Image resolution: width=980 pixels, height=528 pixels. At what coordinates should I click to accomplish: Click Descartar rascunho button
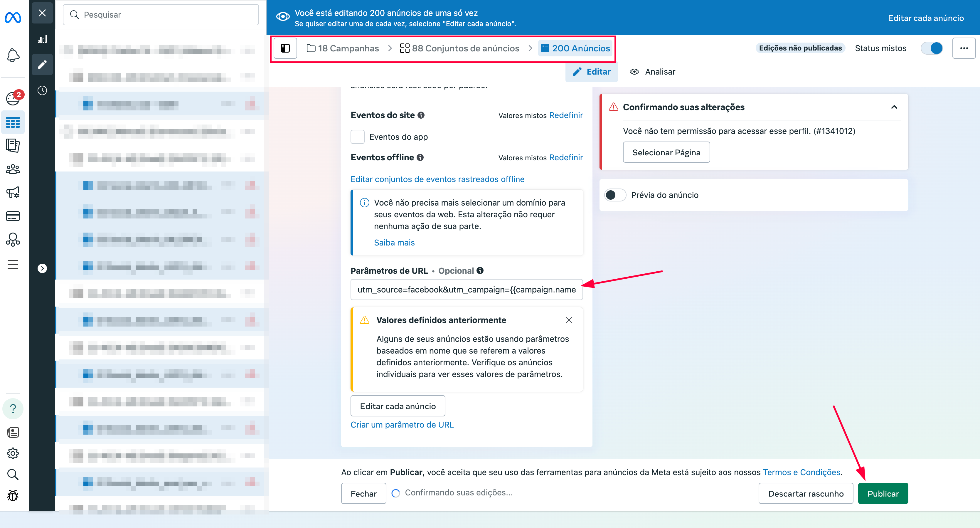(x=806, y=494)
